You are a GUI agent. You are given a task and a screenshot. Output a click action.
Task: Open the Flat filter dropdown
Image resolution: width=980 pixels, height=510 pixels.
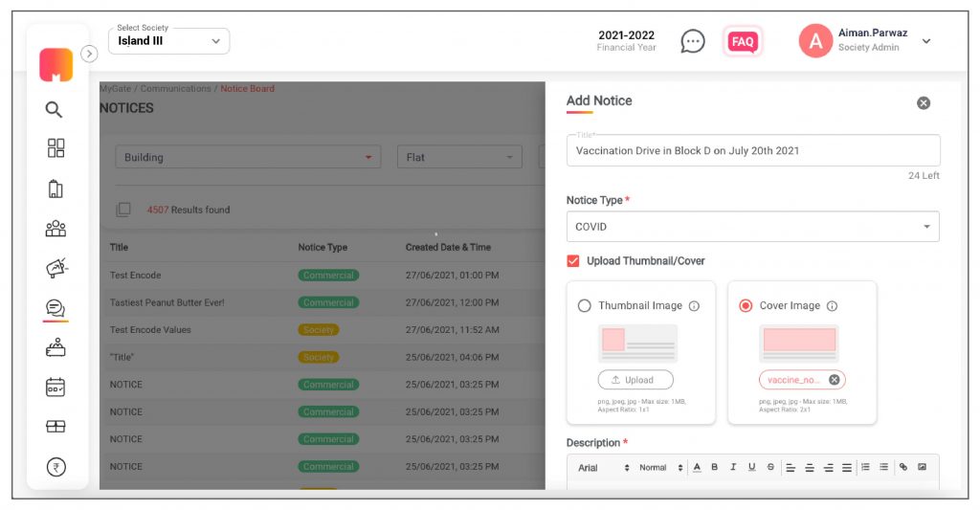pyautogui.click(x=459, y=158)
